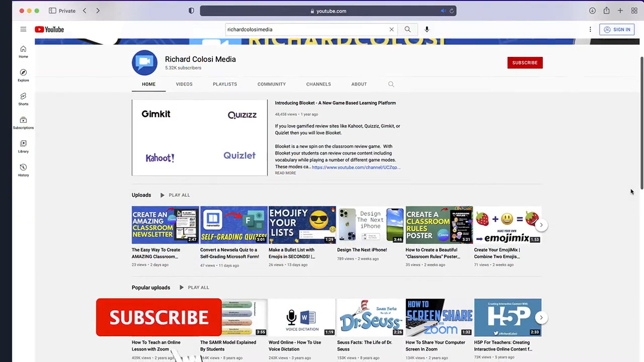Open a new Safari tab
The image size is (644, 362).
[x=620, y=11]
